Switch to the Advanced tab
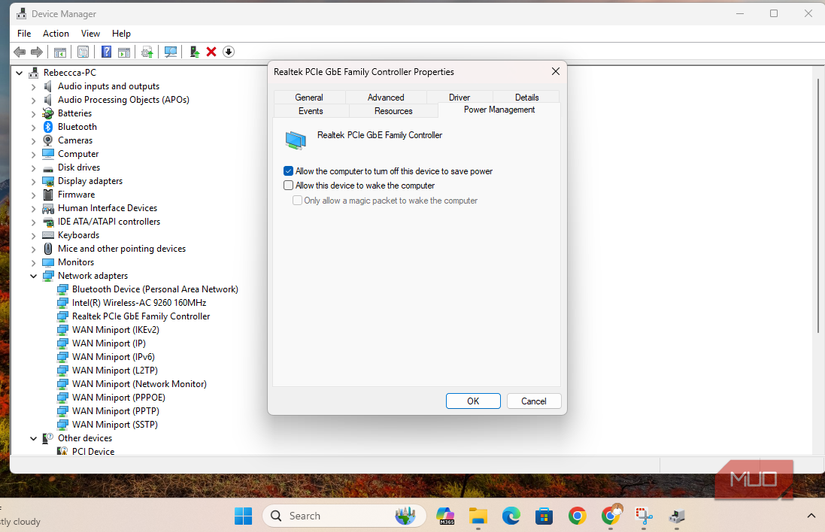This screenshot has width=825, height=532. [x=386, y=97]
